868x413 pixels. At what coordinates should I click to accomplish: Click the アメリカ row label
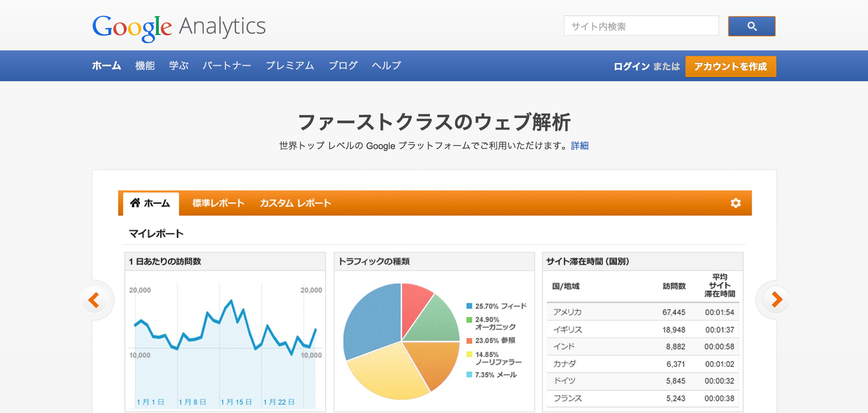[567, 312]
